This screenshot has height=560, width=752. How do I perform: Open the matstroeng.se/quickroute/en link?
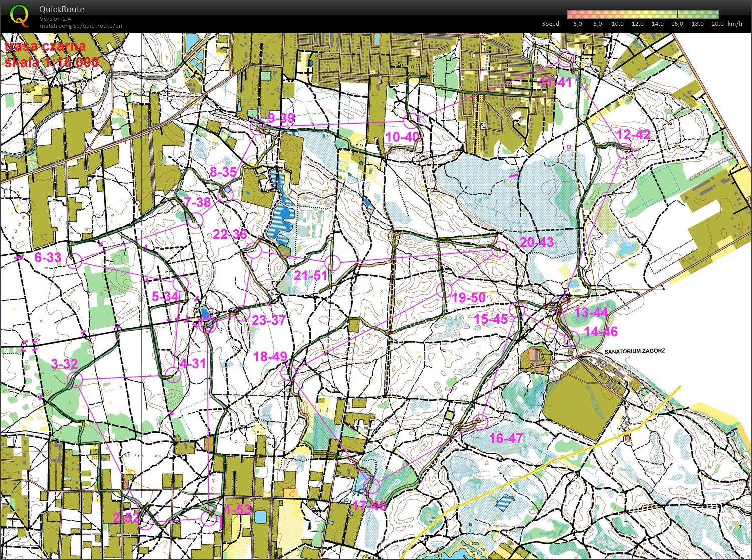click(x=81, y=26)
